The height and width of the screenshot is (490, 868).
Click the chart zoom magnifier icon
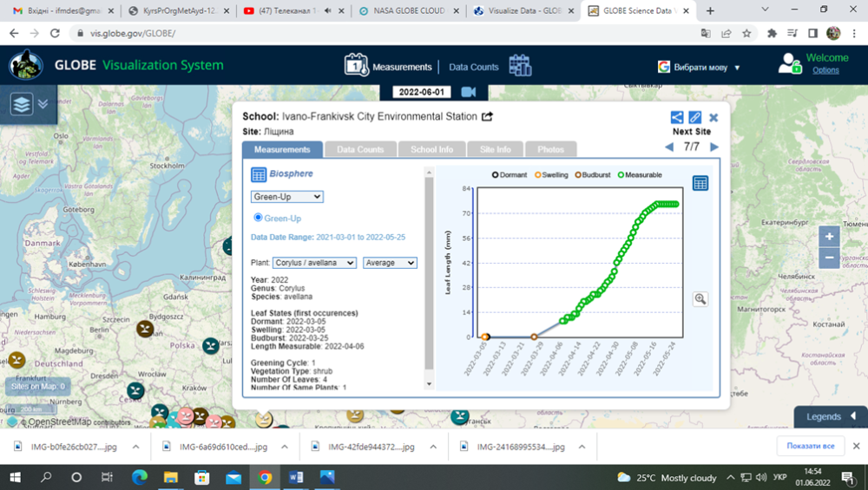click(x=700, y=299)
